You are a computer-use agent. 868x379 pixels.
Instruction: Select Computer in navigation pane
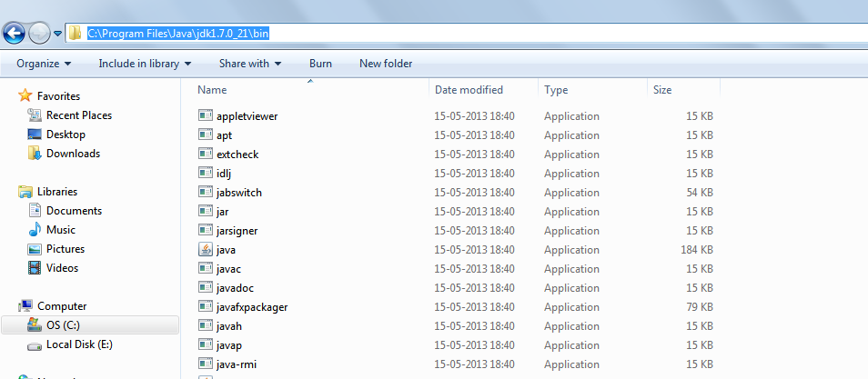coord(62,306)
